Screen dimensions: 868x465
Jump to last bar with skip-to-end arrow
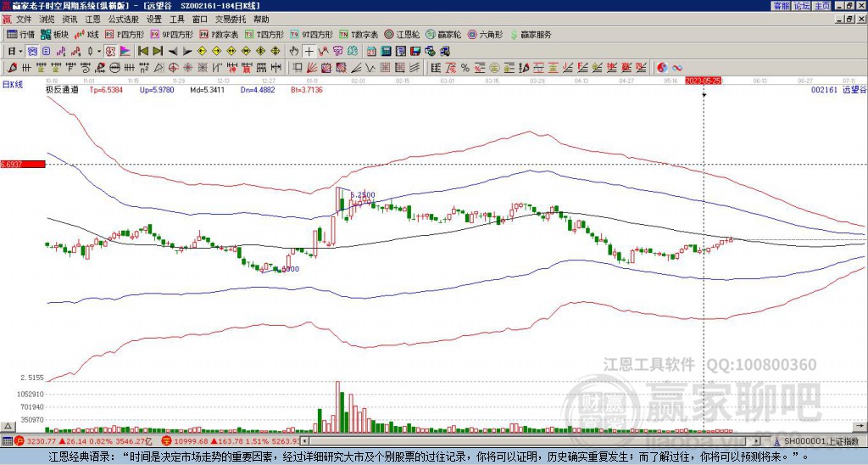[158, 51]
